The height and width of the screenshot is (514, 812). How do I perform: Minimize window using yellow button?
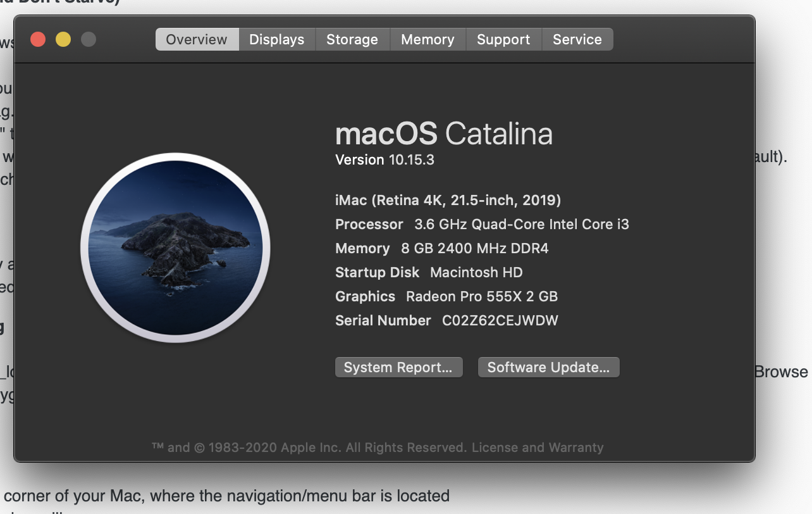(63, 39)
